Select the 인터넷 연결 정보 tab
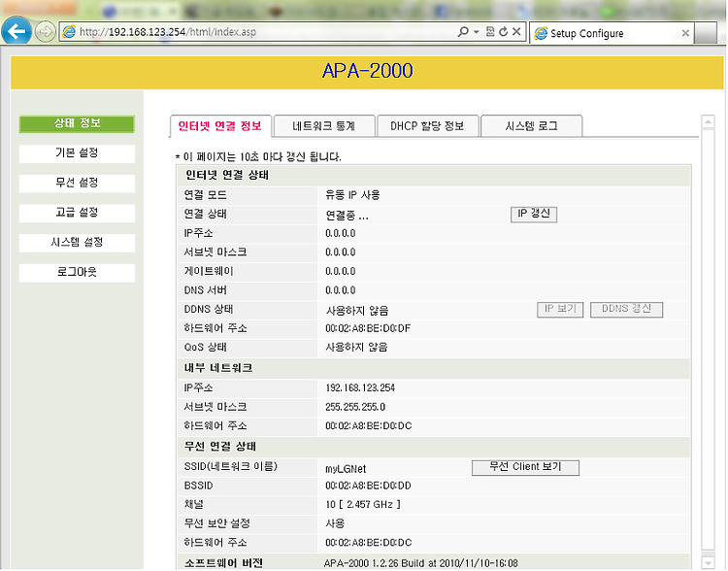The width and height of the screenshot is (728, 571). coord(220,126)
